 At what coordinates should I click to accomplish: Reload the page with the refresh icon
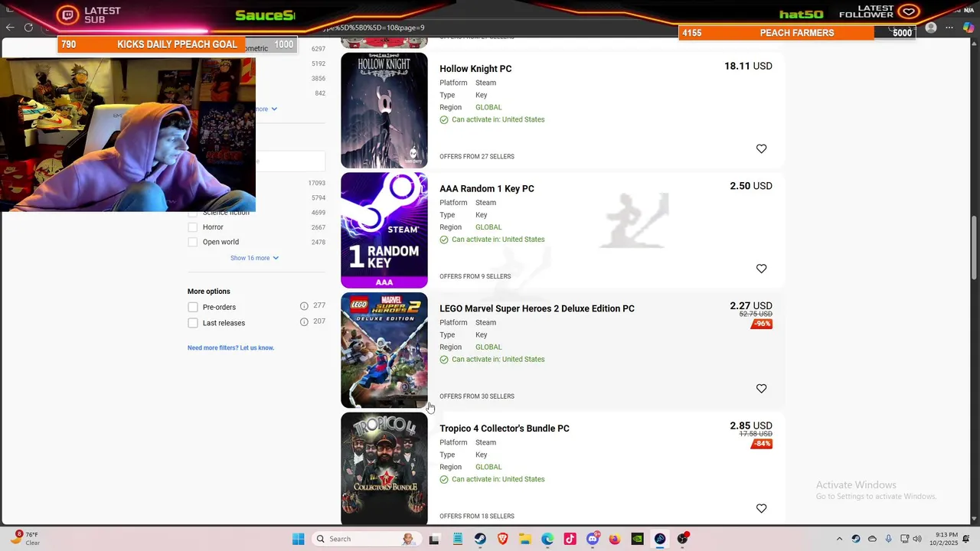(x=28, y=28)
